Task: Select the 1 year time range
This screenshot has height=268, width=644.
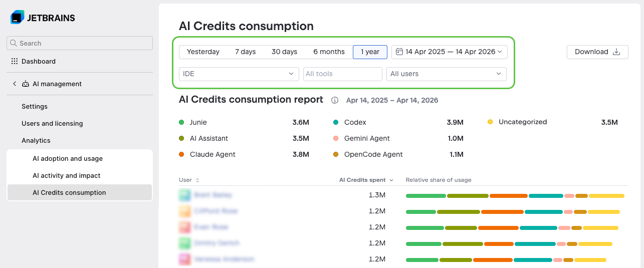Action: [370, 52]
